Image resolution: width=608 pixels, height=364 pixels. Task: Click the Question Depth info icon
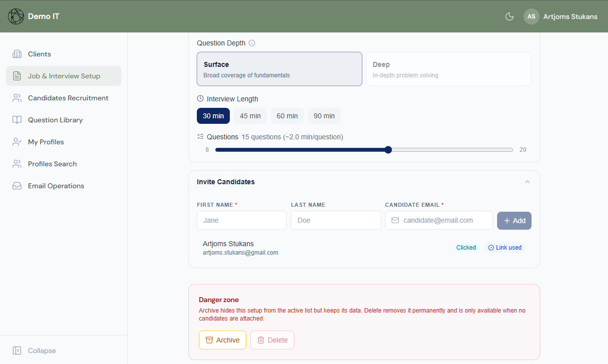pyautogui.click(x=252, y=43)
